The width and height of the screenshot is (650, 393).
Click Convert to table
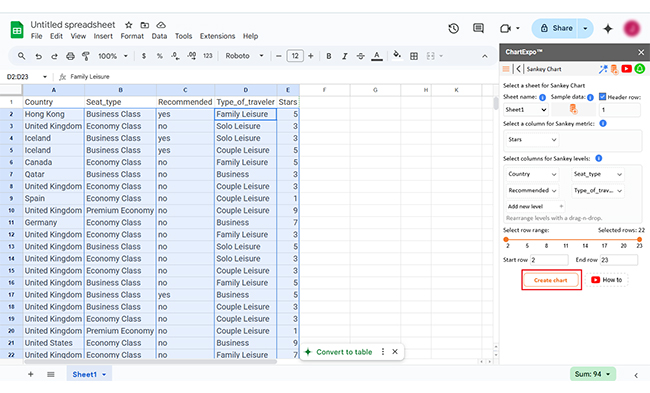pos(344,352)
